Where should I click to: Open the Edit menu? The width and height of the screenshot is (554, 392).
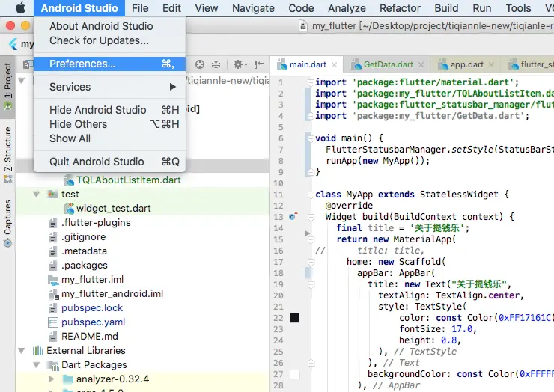[x=171, y=8]
